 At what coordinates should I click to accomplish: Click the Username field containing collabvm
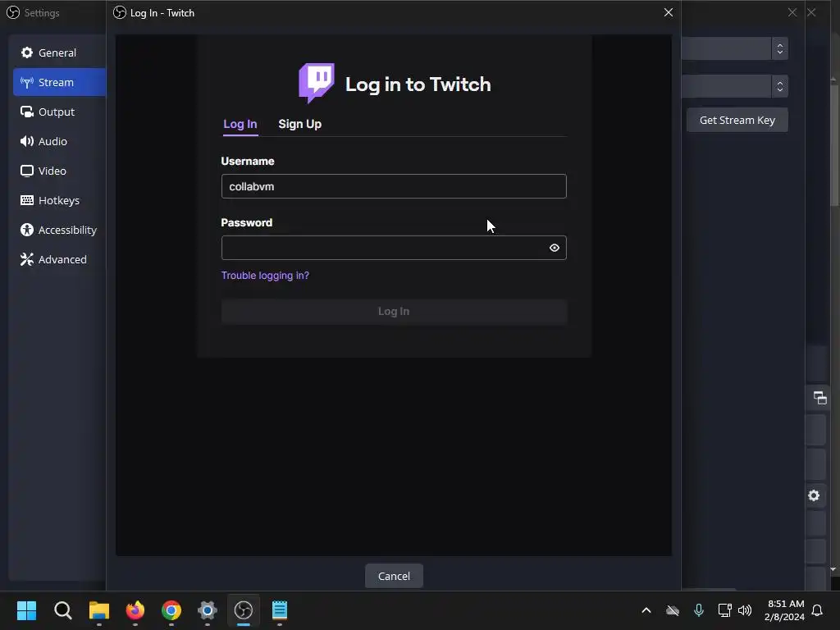[x=394, y=186]
